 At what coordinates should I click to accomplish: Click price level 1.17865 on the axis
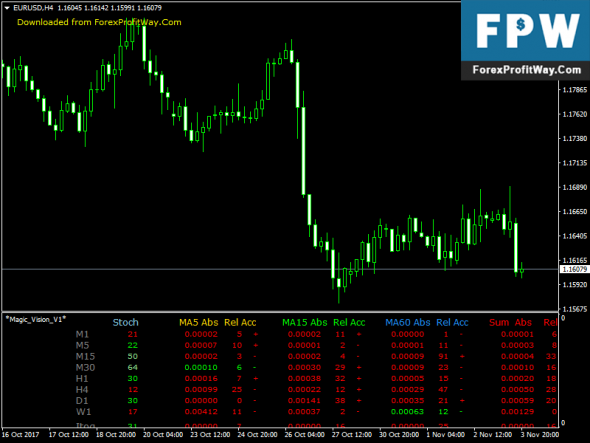[x=575, y=90]
